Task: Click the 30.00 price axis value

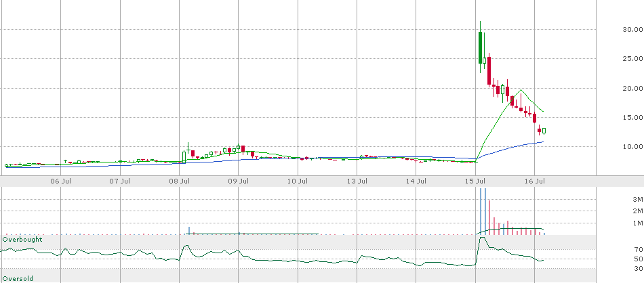Action: point(632,30)
